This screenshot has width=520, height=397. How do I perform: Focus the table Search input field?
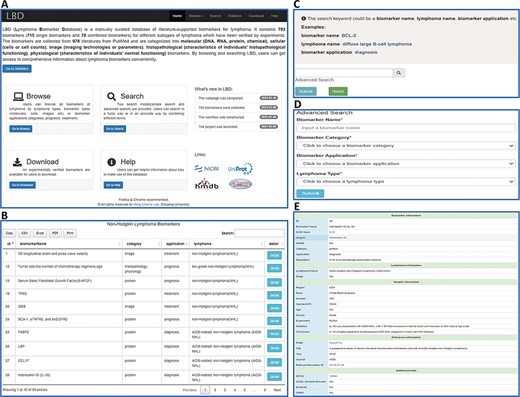click(x=259, y=233)
